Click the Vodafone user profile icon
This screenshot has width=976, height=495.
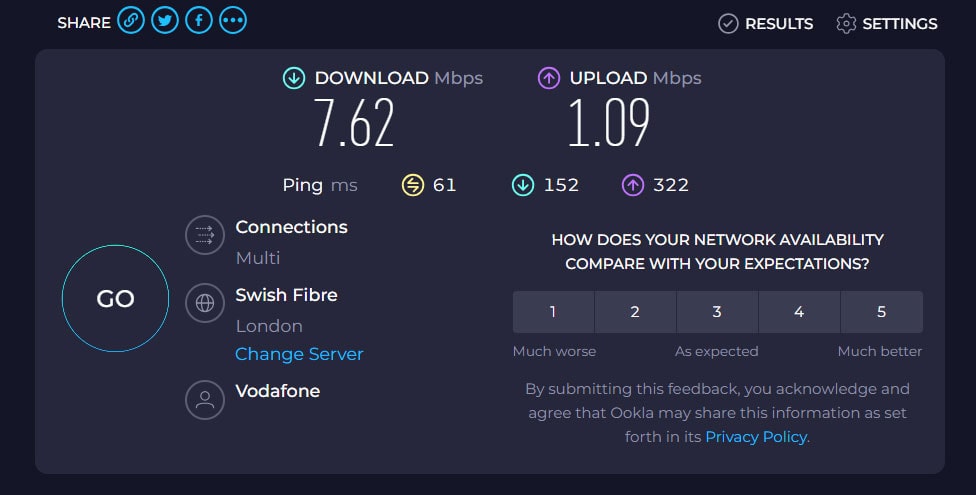click(x=205, y=400)
